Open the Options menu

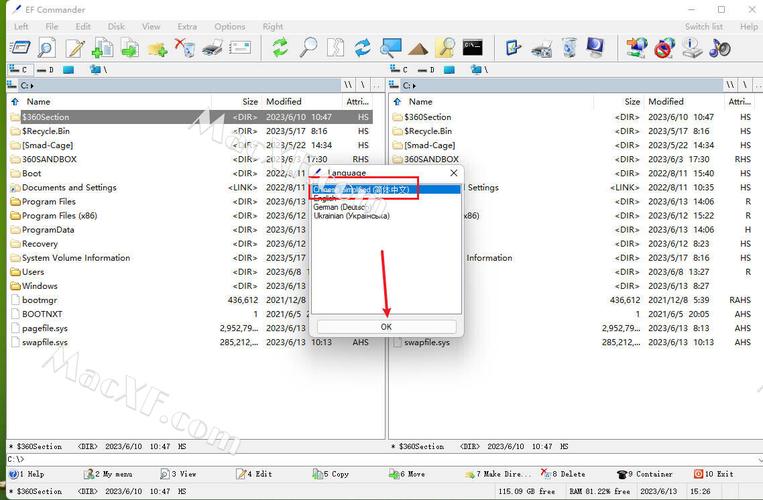point(230,27)
